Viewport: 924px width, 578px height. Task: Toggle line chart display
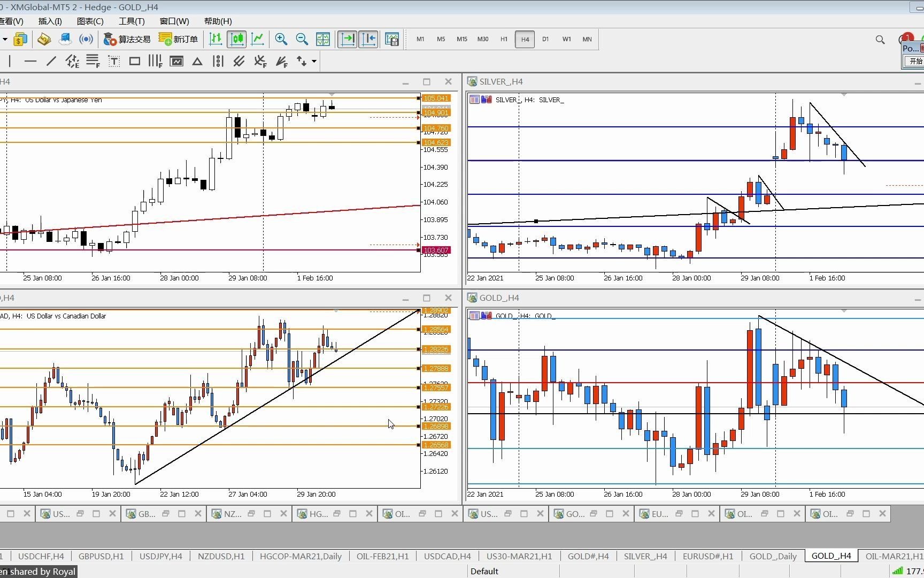258,39
